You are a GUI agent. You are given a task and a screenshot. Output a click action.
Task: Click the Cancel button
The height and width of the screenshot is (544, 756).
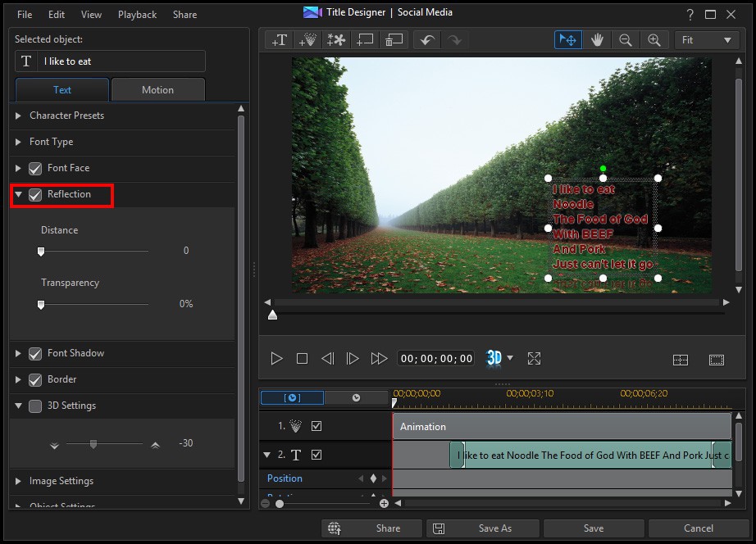point(698,528)
